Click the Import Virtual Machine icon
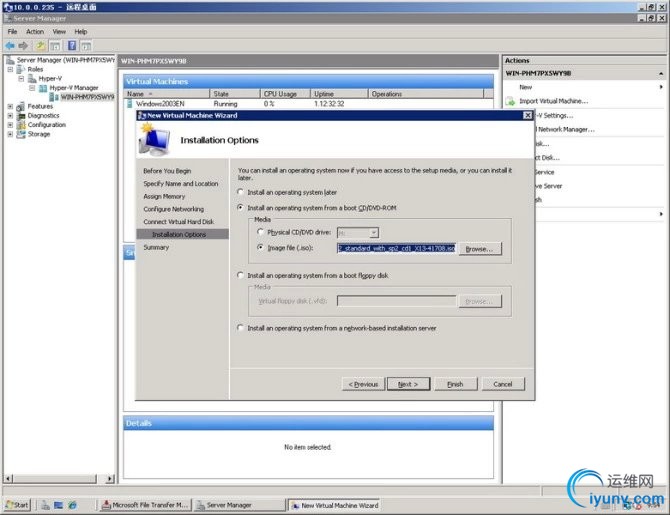 [510, 101]
